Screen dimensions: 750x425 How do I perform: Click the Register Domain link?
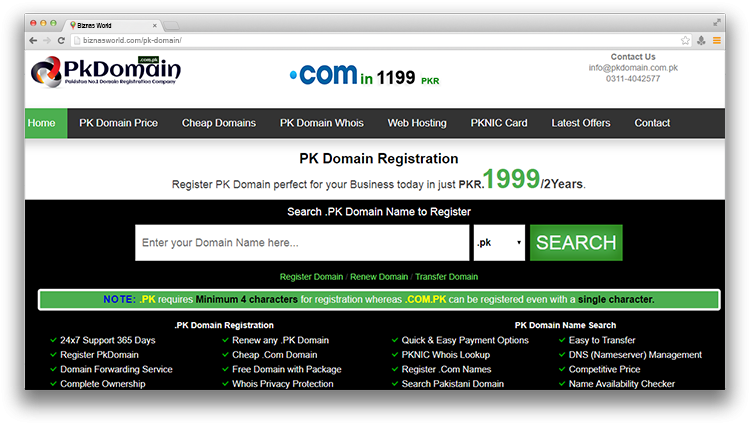(311, 276)
